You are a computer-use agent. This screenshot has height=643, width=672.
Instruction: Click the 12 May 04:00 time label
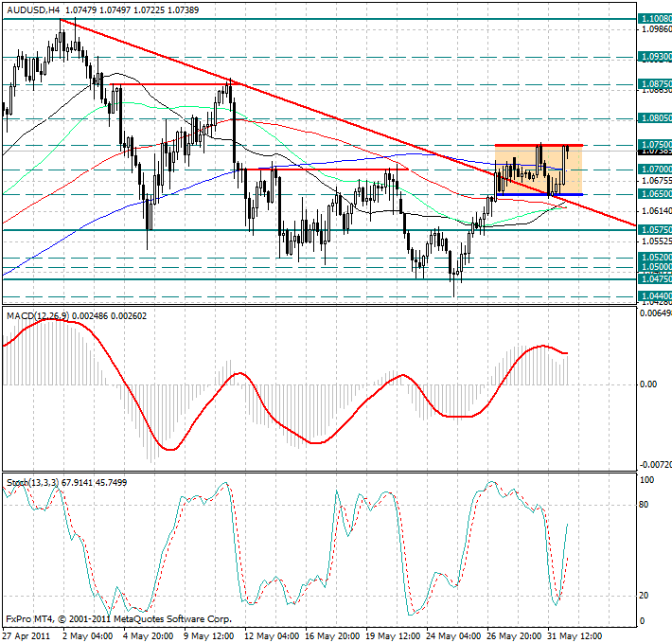[x=272, y=636]
